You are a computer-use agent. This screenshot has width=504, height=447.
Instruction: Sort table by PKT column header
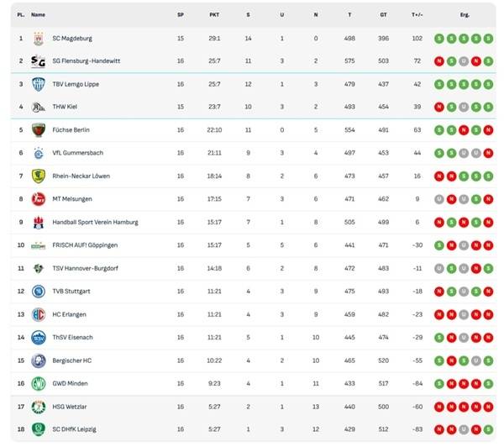click(x=214, y=14)
